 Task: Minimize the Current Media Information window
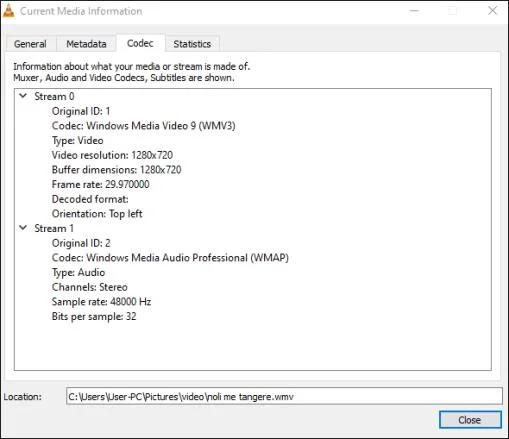(x=414, y=11)
